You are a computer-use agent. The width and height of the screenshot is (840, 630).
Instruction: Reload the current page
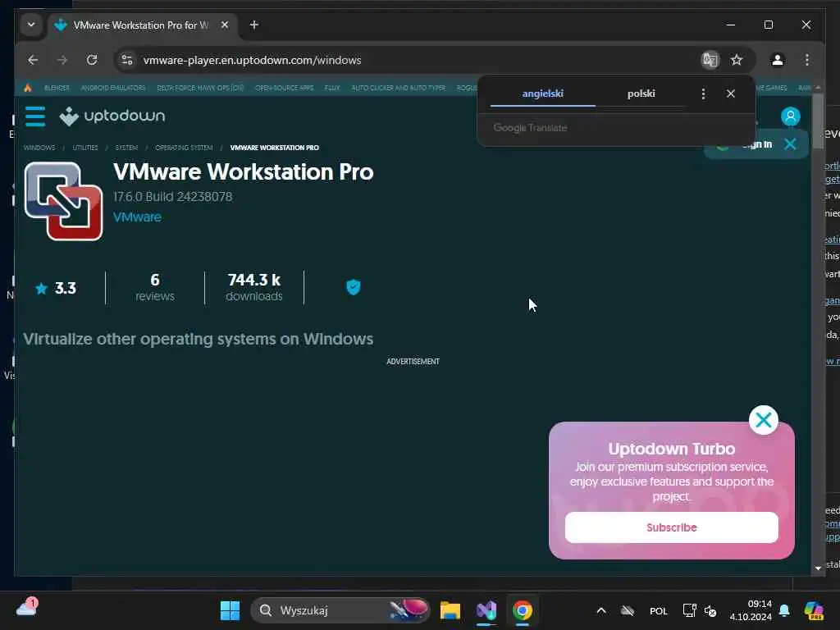92,60
